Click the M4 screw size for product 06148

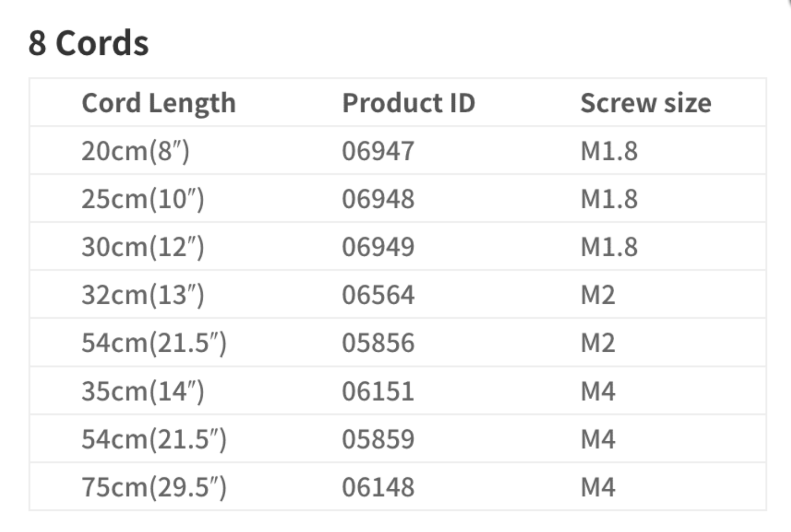[597, 488]
